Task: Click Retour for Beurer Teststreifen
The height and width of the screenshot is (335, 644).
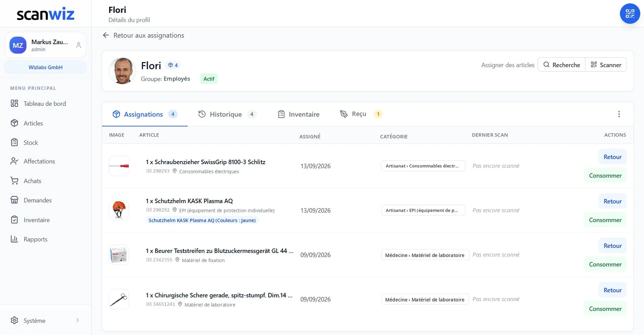Action: click(x=613, y=246)
